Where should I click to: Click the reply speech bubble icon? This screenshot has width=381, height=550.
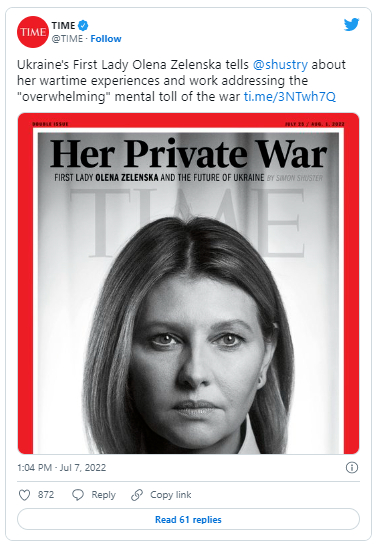pos(78,495)
